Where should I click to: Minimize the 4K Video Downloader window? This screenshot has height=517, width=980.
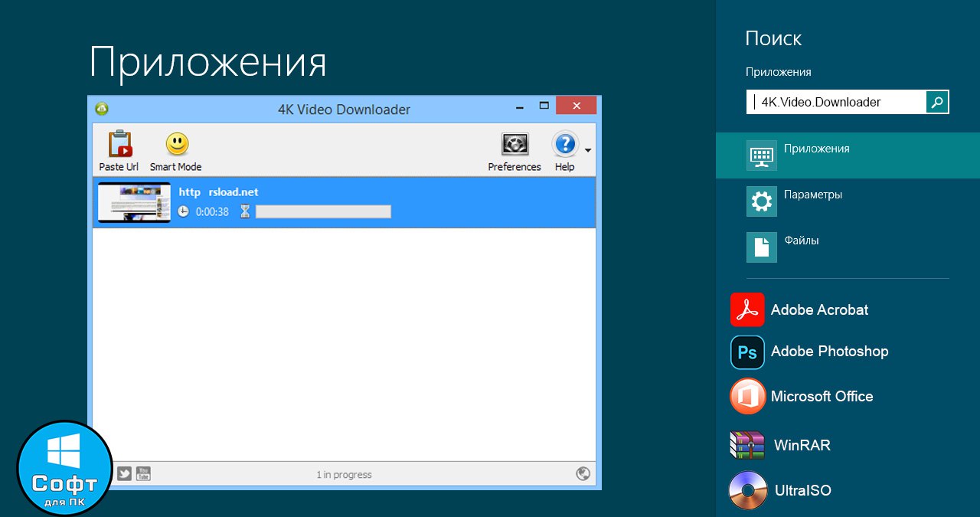519,106
